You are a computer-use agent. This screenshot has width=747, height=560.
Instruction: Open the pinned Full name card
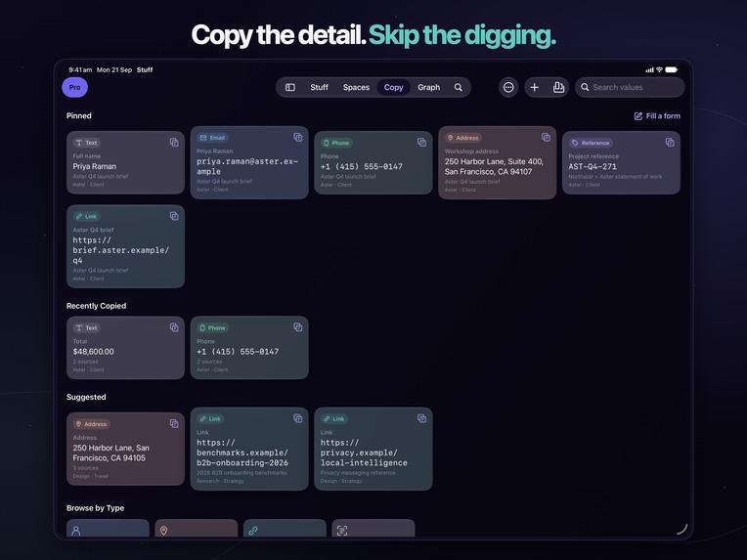coord(125,162)
